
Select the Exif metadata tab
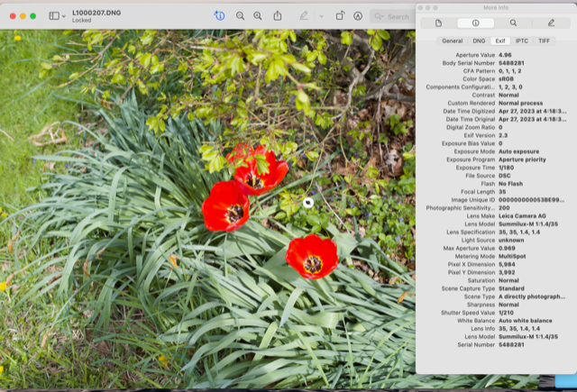500,41
